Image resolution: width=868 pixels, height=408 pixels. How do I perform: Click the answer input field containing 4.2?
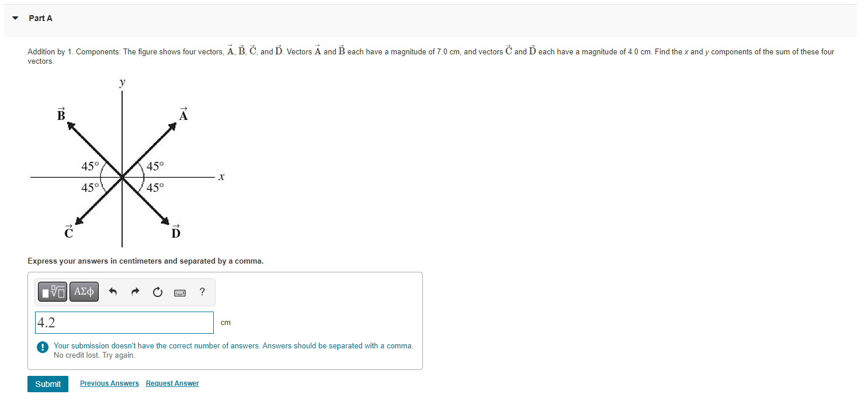click(124, 323)
